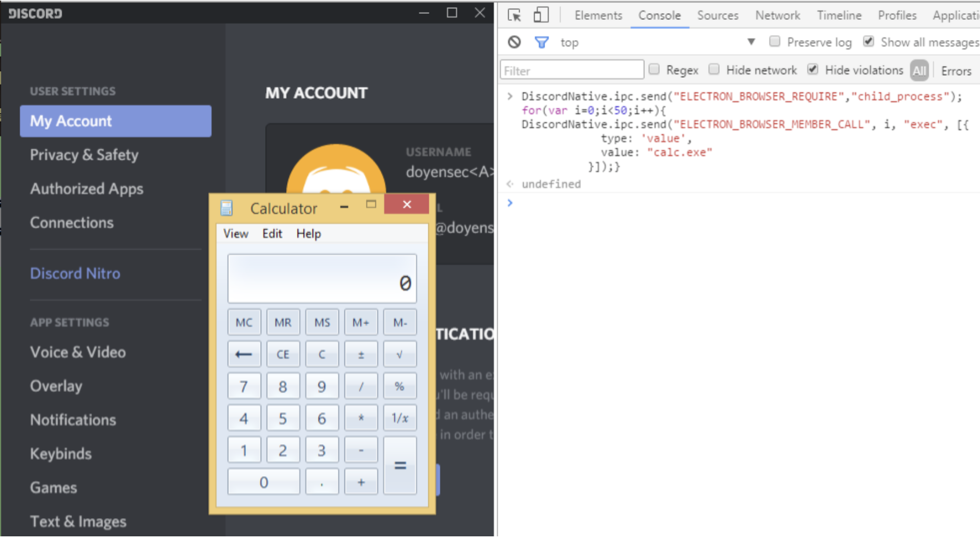This screenshot has height=538, width=980.
Task: Click the M+ memory add key
Action: tap(361, 322)
